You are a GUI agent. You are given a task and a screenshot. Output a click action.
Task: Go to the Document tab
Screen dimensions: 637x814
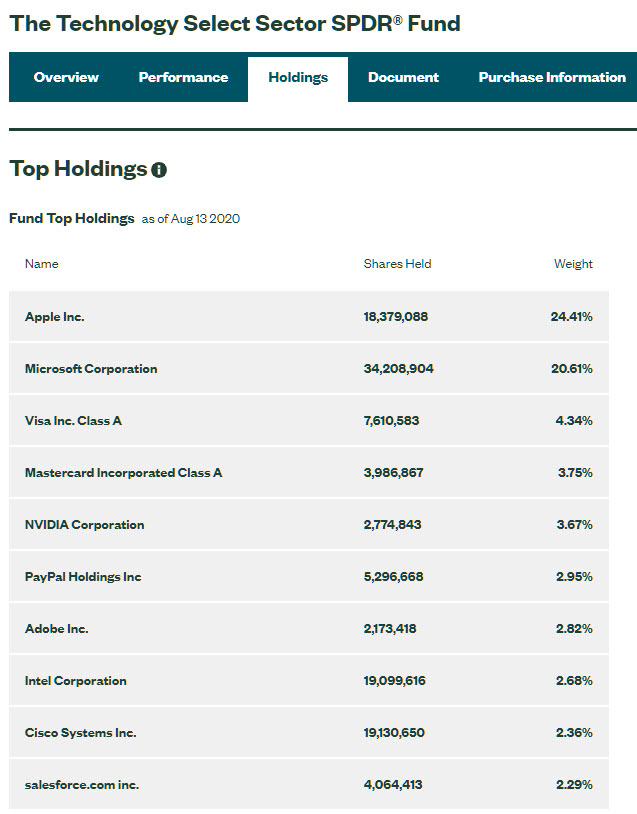point(403,77)
